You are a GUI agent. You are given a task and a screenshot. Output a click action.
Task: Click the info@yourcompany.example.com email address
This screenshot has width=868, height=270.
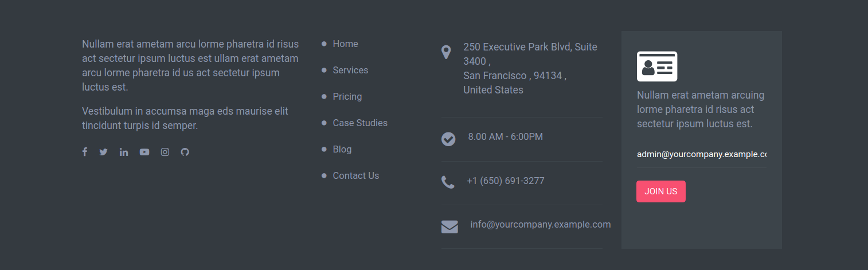[x=541, y=224]
